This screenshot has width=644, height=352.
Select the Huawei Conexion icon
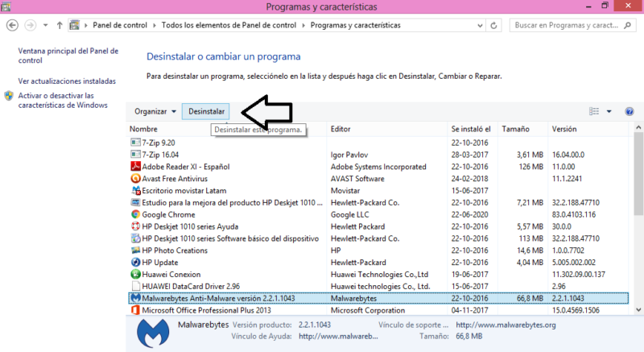tap(135, 274)
